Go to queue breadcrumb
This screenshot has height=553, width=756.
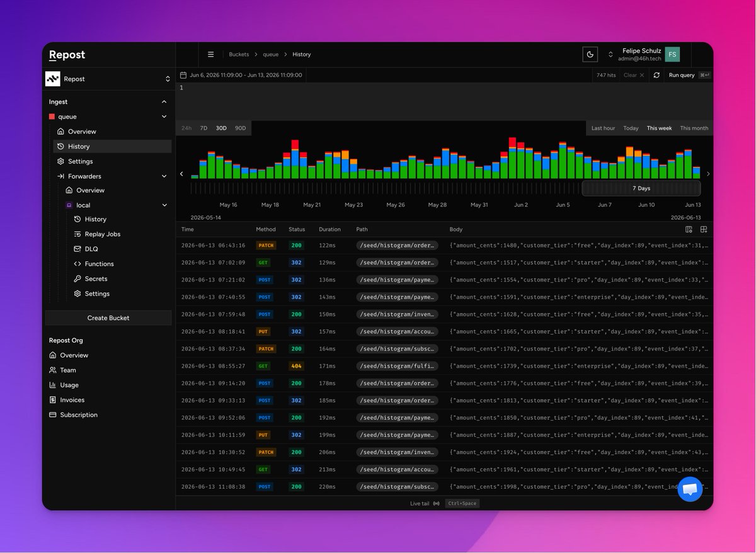pyautogui.click(x=271, y=54)
